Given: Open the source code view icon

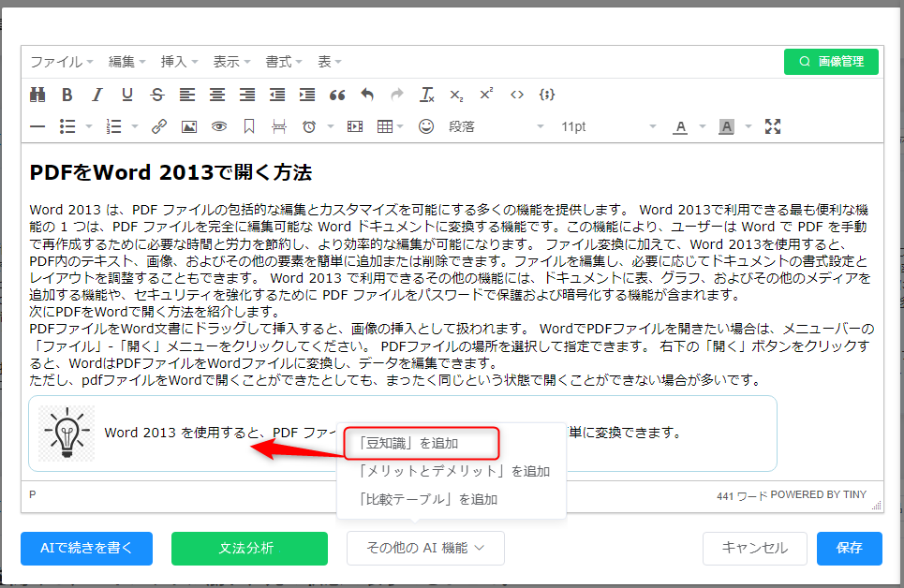Looking at the screenshot, I should [x=517, y=95].
